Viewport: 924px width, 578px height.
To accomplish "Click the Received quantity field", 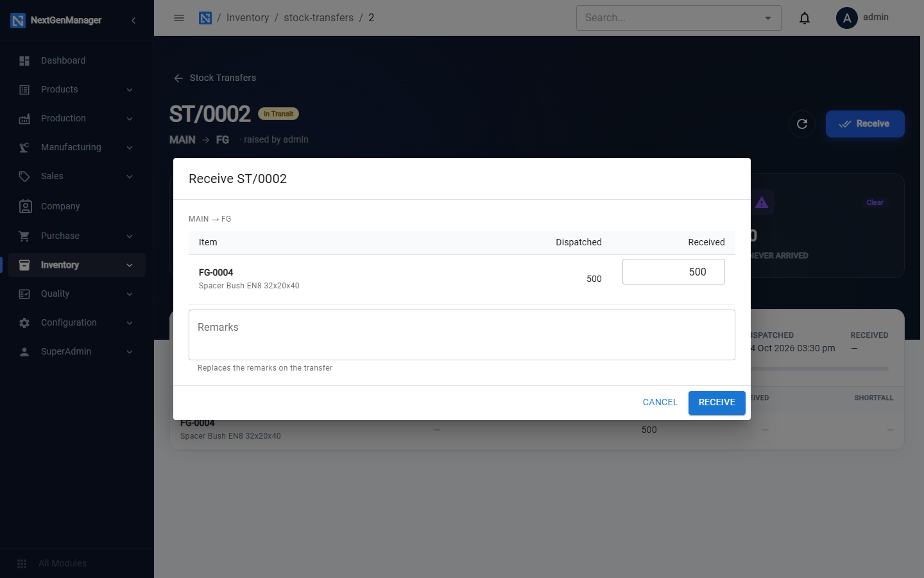I will coord(674,272).
